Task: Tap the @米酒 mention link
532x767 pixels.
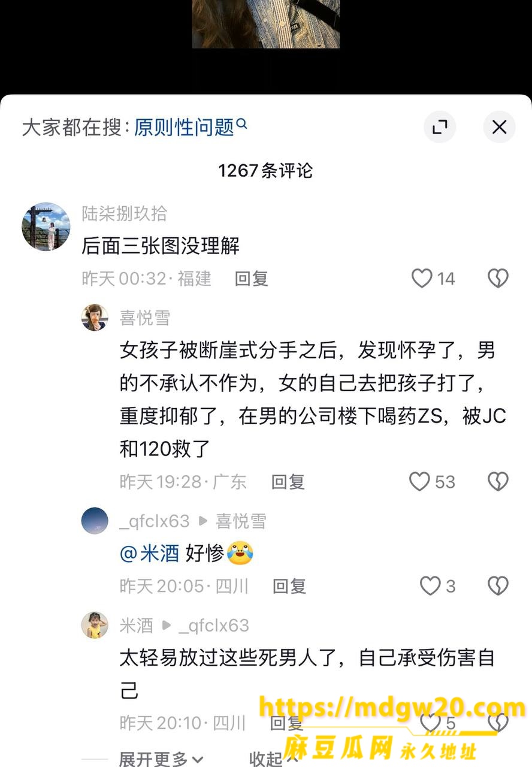Action: [x=149, y=554]
